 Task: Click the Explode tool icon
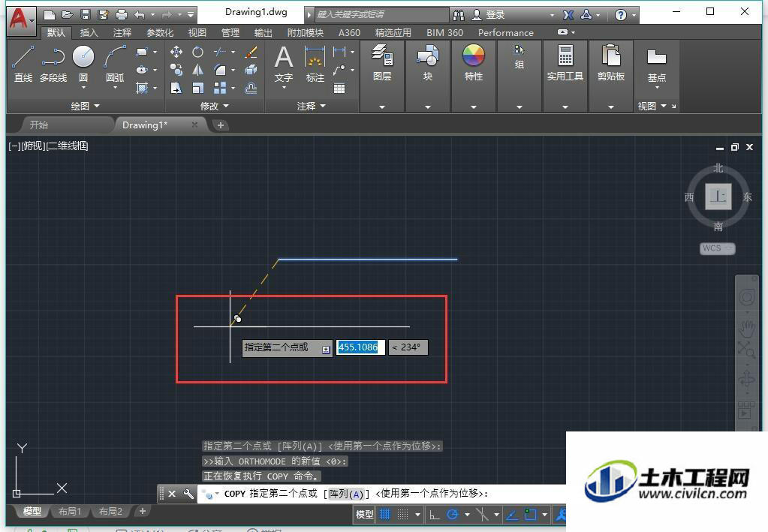[251, 70]
